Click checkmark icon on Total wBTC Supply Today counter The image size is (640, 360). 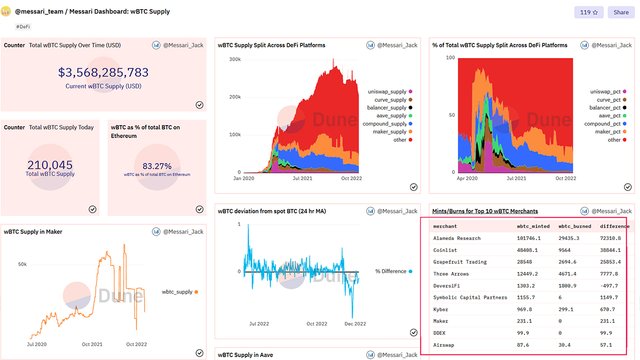(93, 209)
